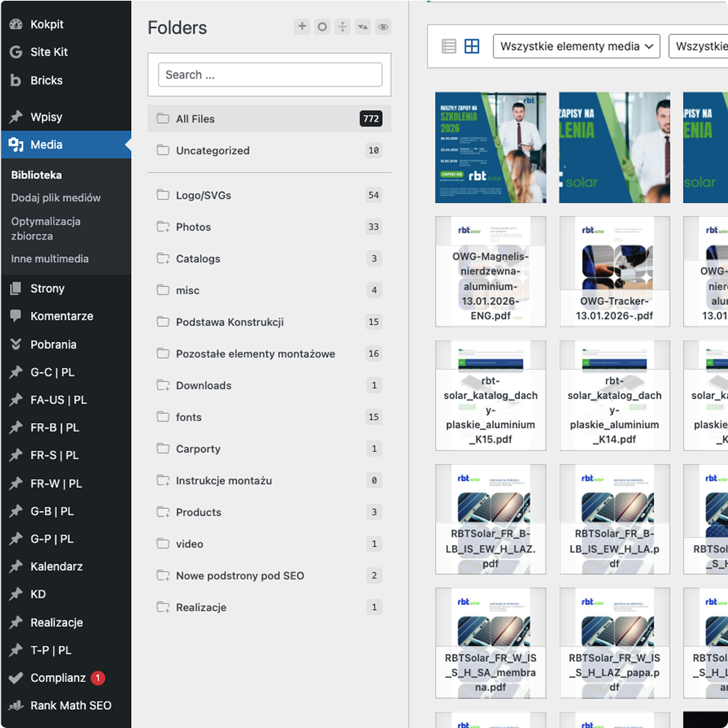
Task: Click the folder search input field
Action: (270, 75)
